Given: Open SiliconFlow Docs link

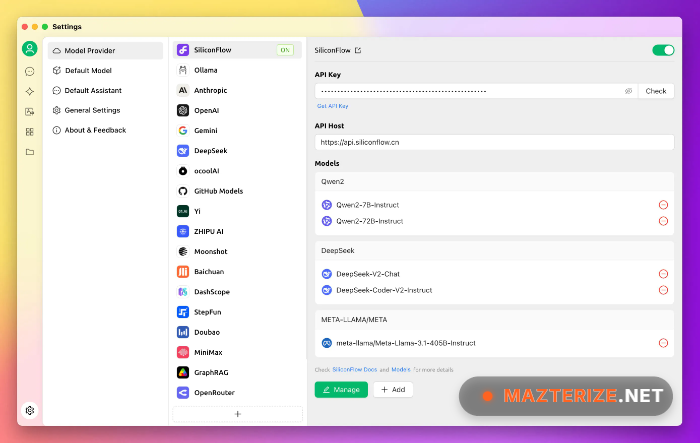Looking at the screenshot, I should (354, 370).
